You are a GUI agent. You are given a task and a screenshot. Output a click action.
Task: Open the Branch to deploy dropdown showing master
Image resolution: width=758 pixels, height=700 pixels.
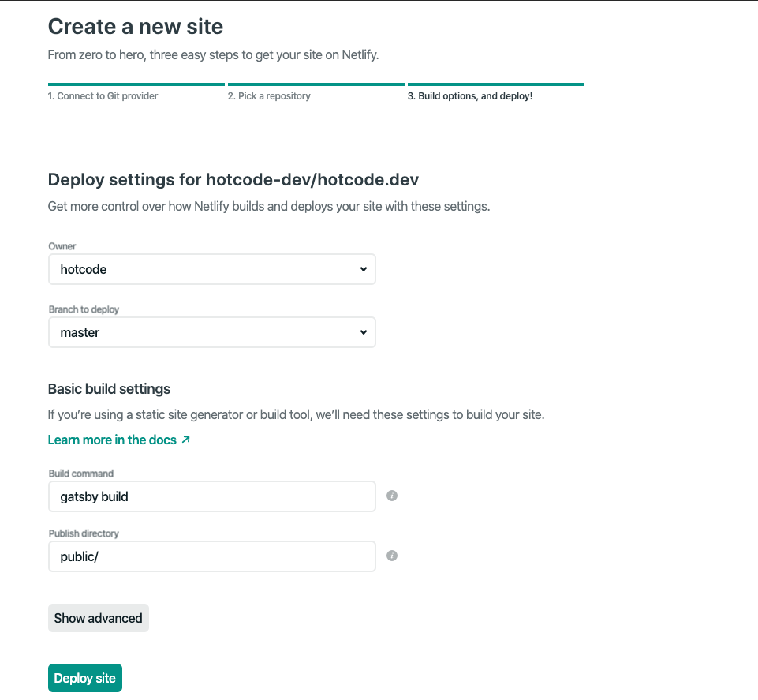coord(211,332)
